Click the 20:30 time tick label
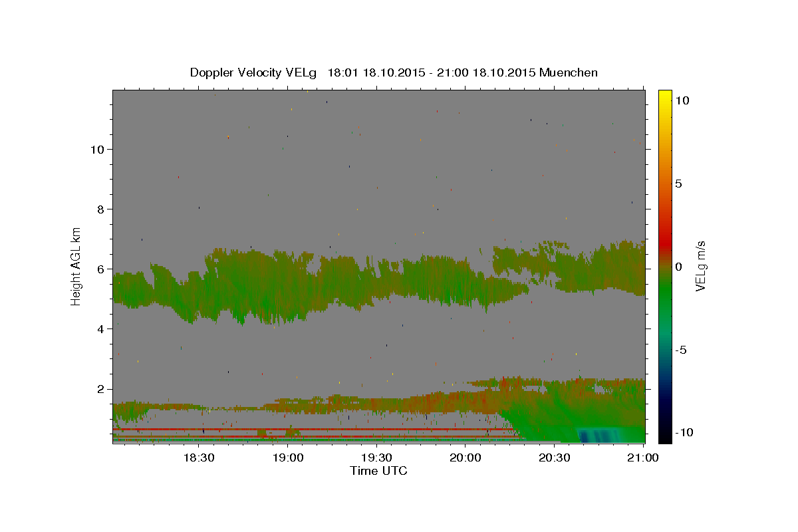 tap(555, 458)
